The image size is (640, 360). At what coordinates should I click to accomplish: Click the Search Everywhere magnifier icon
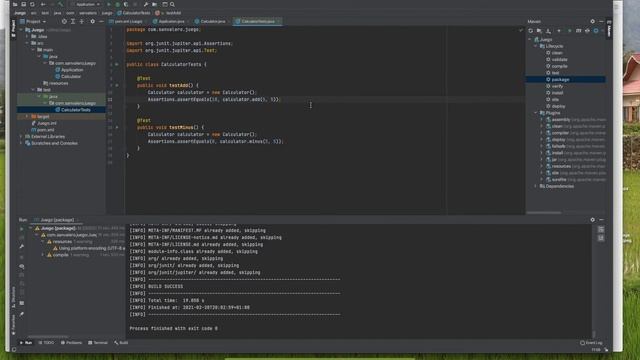pos(173,4)
